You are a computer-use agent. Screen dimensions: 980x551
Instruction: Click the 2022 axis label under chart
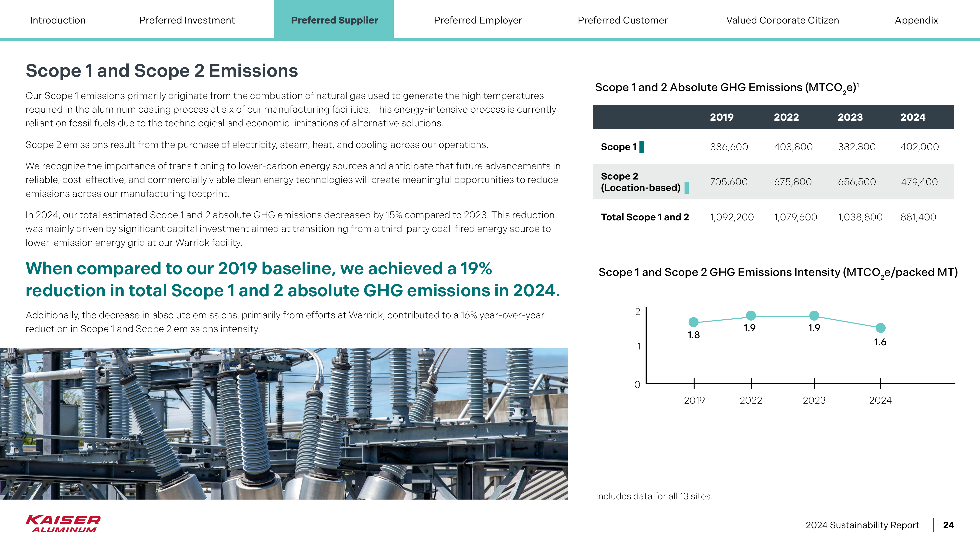(751, 400)
